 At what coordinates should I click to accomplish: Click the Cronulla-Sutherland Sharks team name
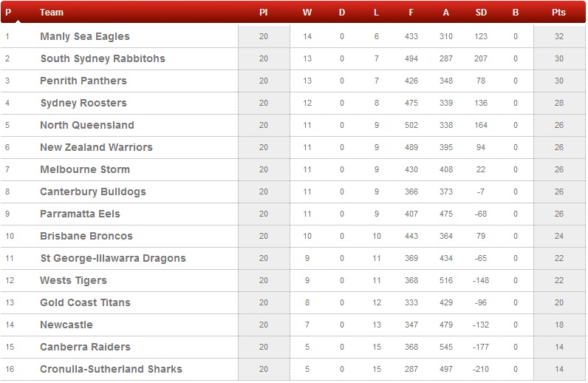tap(111, 369)
